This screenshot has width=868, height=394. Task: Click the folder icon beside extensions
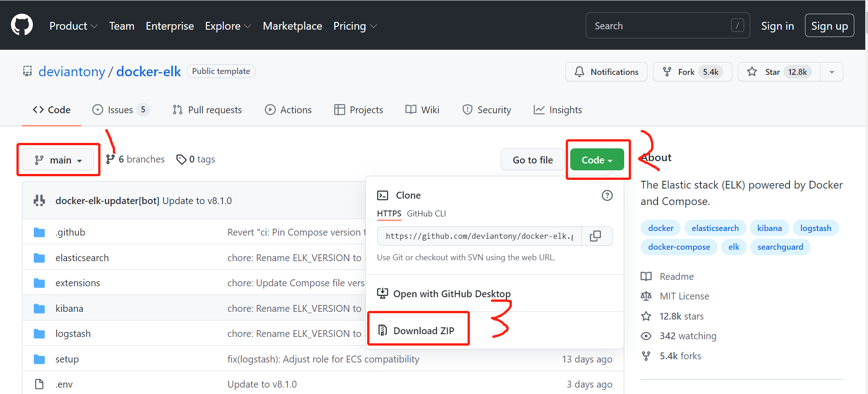click(x=39, y=283)
